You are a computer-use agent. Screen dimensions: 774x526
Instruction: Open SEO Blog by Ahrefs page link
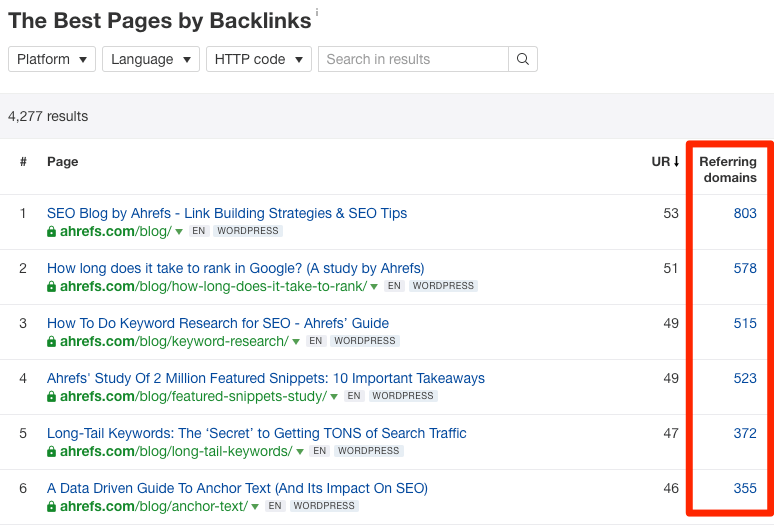point(227,213)
